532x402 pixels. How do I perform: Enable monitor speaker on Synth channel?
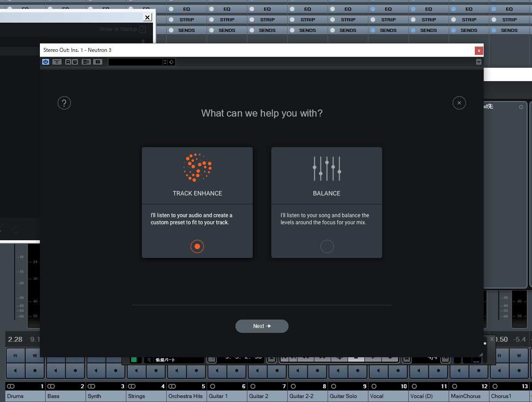click(x=96, y=371)
